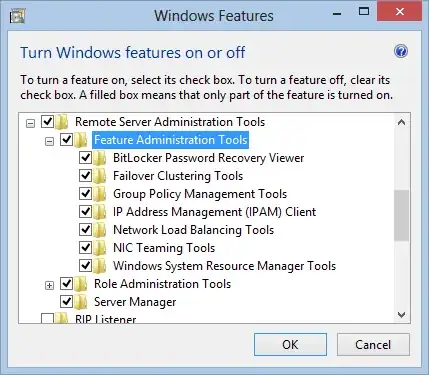Open the help question mark icon
The width and height of the screenshot is (429, 375).
[401, 52]
